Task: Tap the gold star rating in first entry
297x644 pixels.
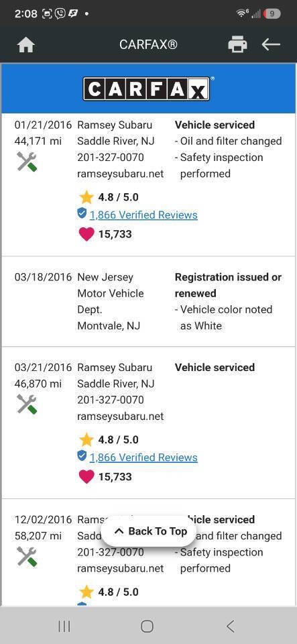Action: (x=86, y=197)
